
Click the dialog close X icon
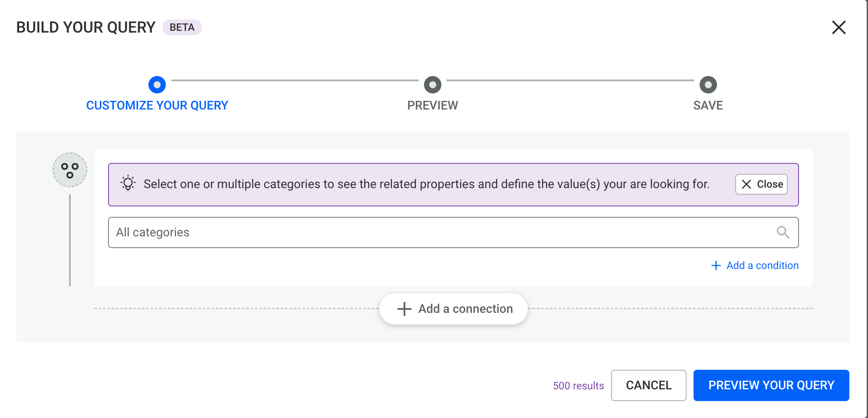pos(838,27)
